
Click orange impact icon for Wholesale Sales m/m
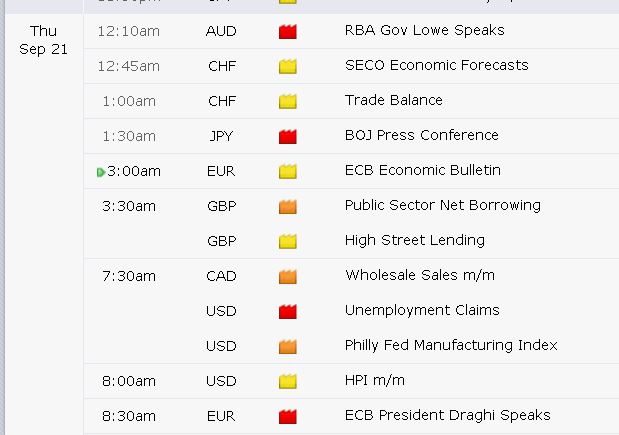tap(288, 276)
